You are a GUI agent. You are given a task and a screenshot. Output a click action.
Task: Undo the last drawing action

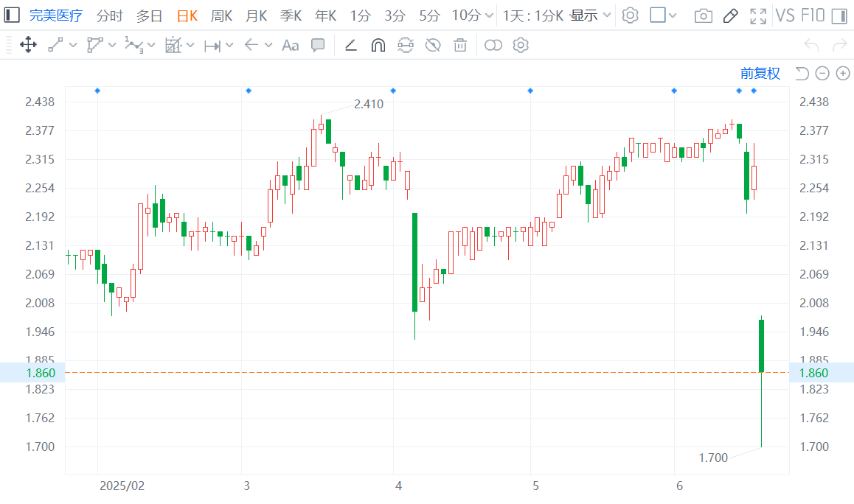811,45
